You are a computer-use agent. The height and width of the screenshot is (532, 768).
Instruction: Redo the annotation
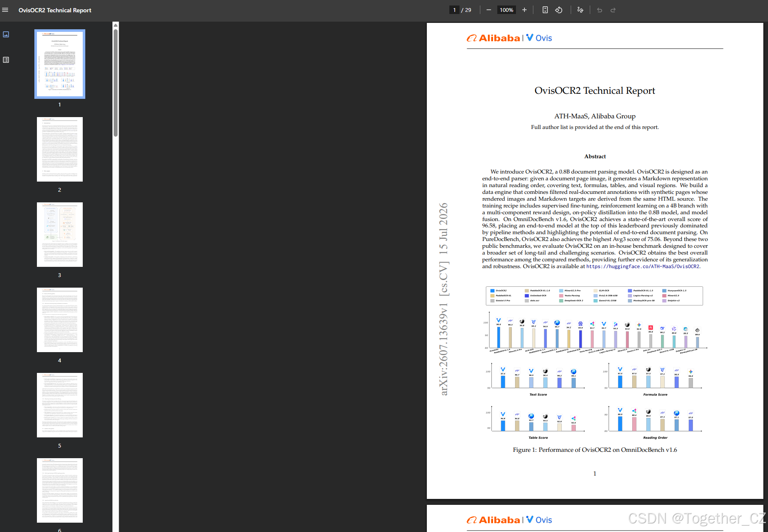pos(613,10)
